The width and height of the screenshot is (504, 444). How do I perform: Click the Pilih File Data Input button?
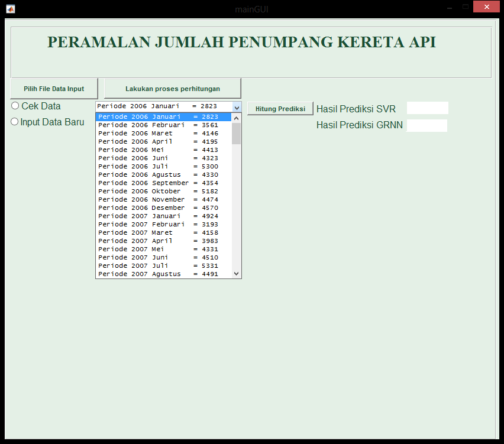pos(54,89)
